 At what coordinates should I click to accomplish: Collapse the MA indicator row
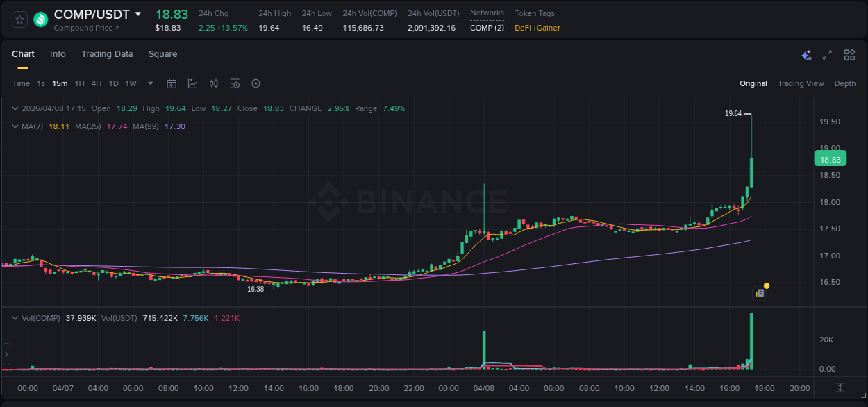15,126
